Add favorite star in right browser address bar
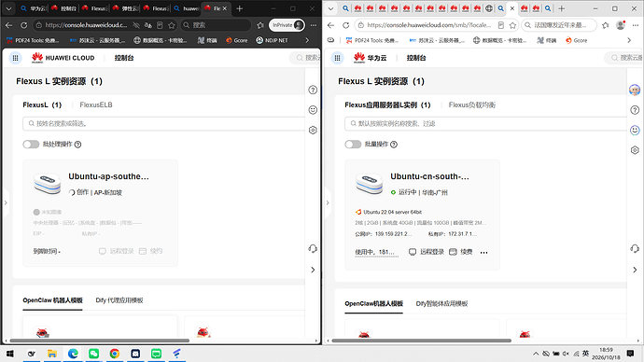The image size is (644, 362). (512, 25)
